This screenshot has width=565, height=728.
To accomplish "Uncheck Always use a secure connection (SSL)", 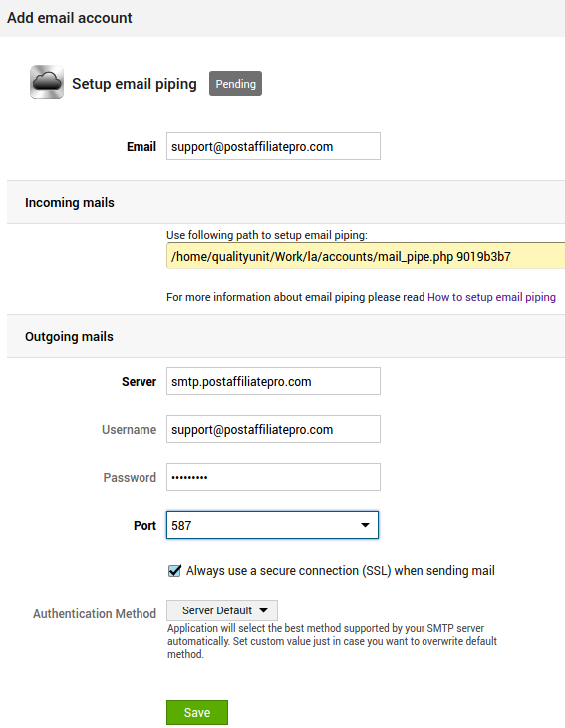I will coord(174,570).
